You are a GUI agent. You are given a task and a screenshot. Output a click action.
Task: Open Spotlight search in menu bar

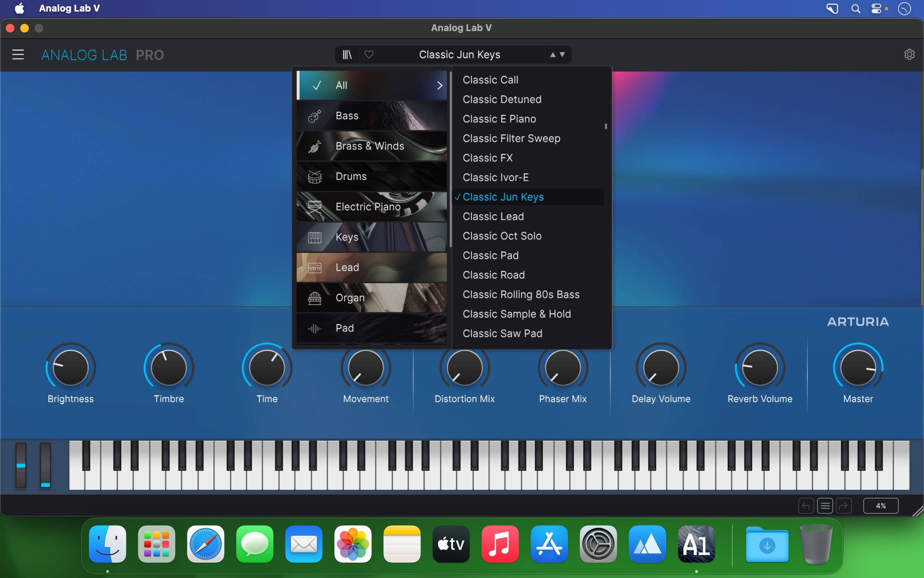tap(856, 8)
